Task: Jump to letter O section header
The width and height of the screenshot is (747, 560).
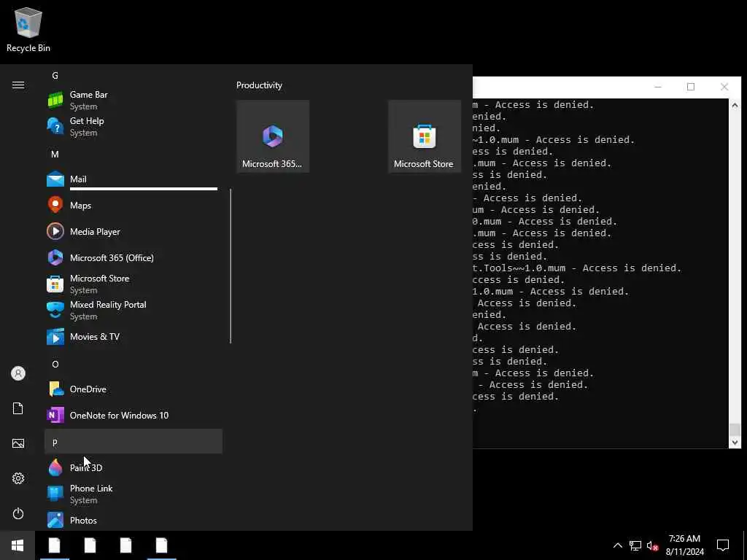Action: [133, 365]
